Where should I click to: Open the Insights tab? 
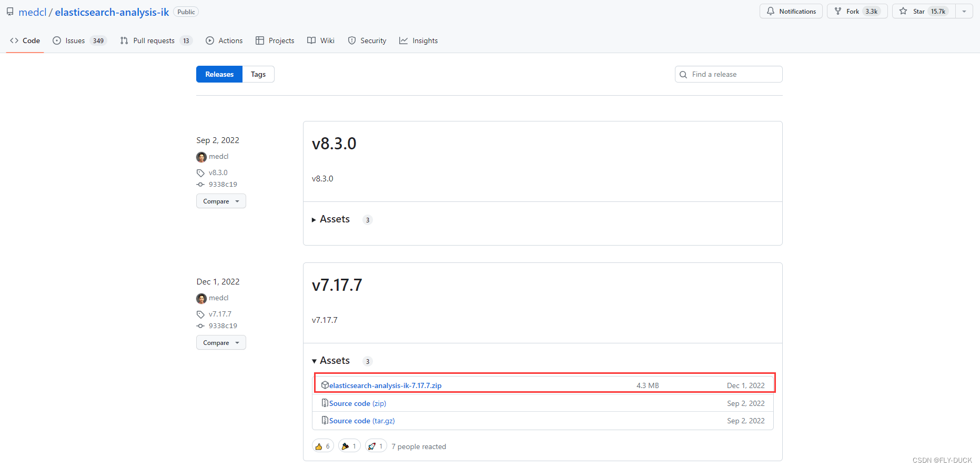[418, 40]
